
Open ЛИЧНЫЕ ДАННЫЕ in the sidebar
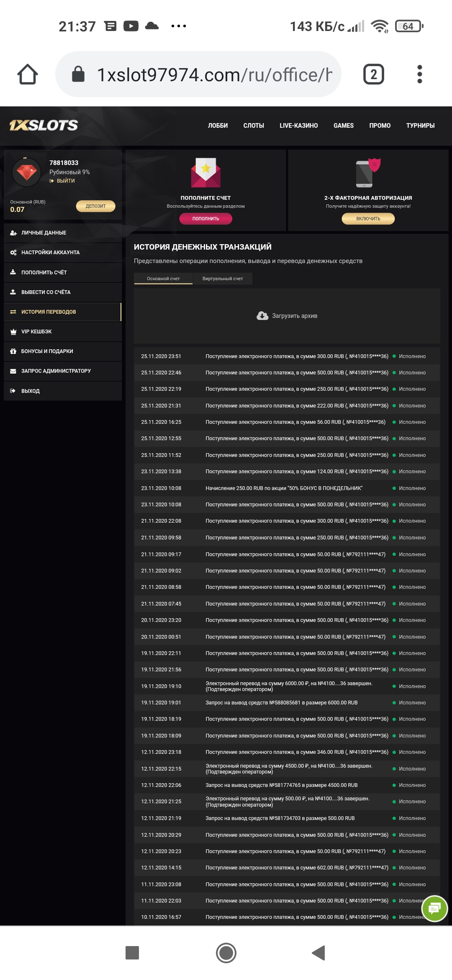point(63,233)
